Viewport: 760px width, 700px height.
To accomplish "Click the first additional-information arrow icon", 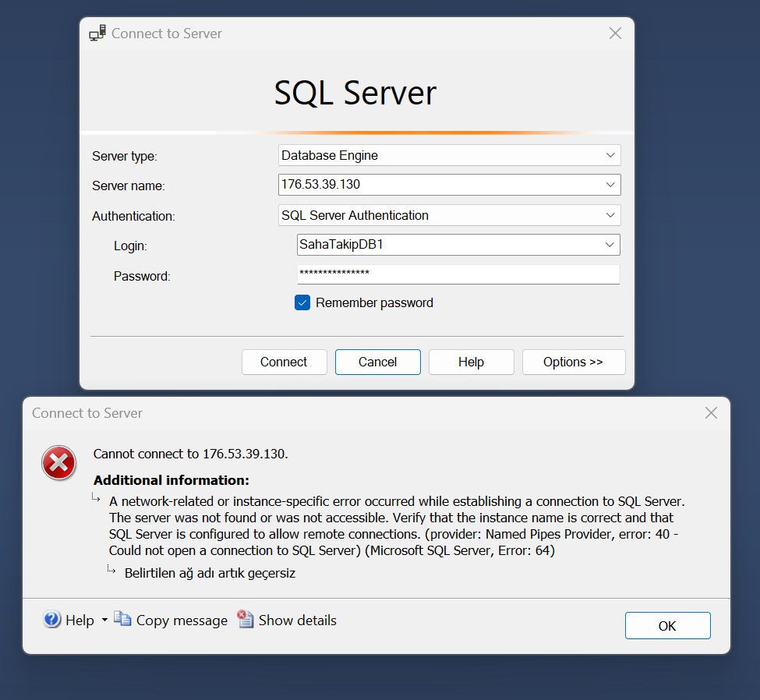I will 96,497.
